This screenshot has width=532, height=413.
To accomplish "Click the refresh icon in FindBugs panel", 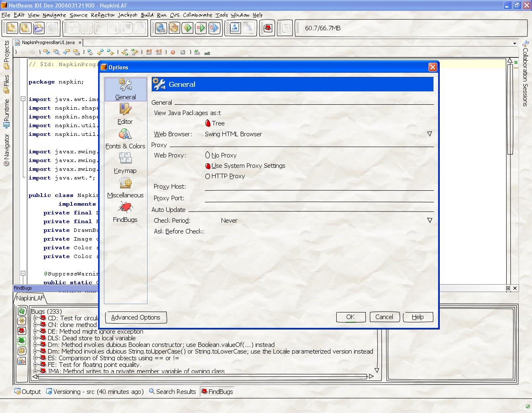I will pyautogui.click(x=22, y=311).
